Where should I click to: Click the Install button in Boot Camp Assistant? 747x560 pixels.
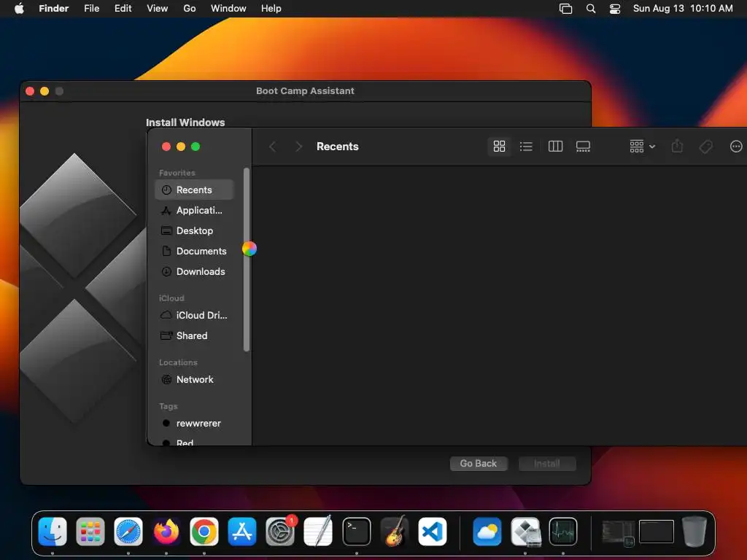547,463
